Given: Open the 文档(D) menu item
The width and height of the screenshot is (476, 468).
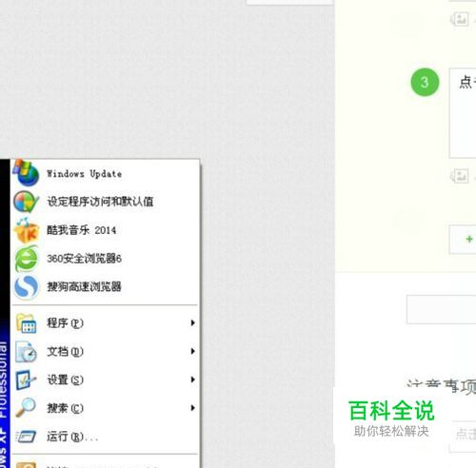Looking at the screenshot, I should coord(106,351).
